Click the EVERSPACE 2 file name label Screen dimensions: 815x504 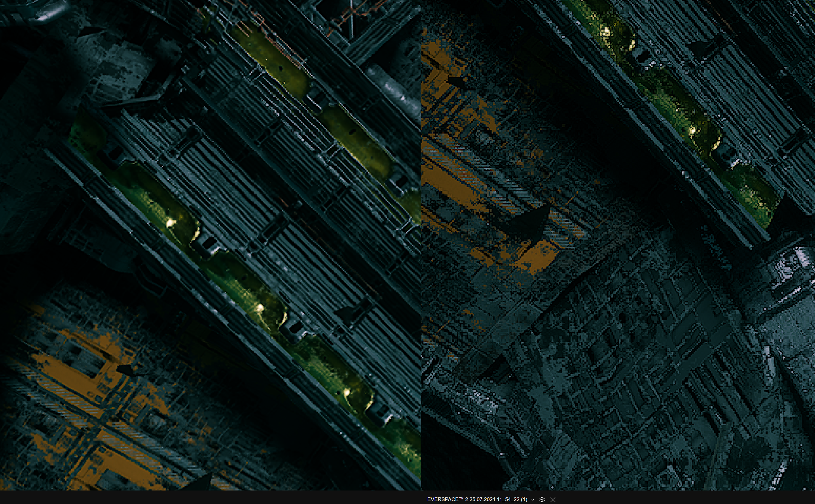click(477, 499)
